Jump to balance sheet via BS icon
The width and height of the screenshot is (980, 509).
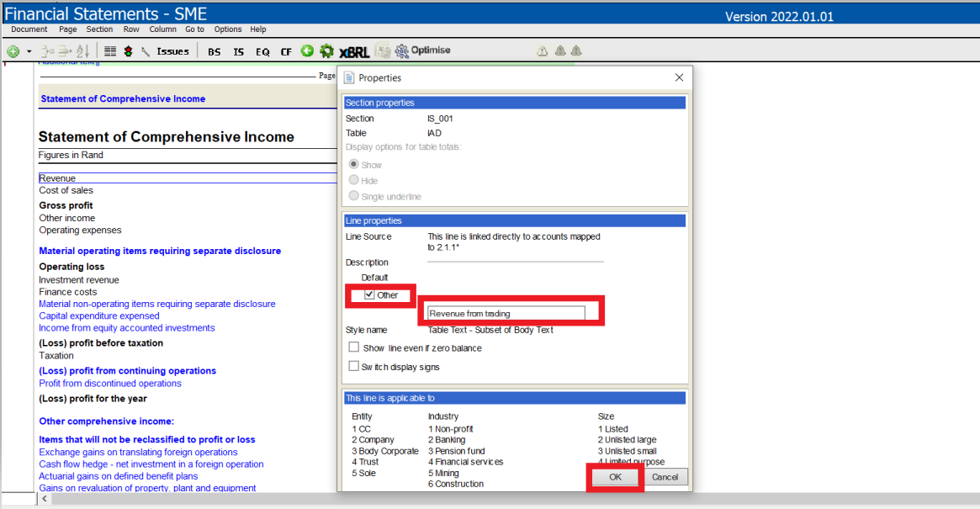(x=215, y=51)
